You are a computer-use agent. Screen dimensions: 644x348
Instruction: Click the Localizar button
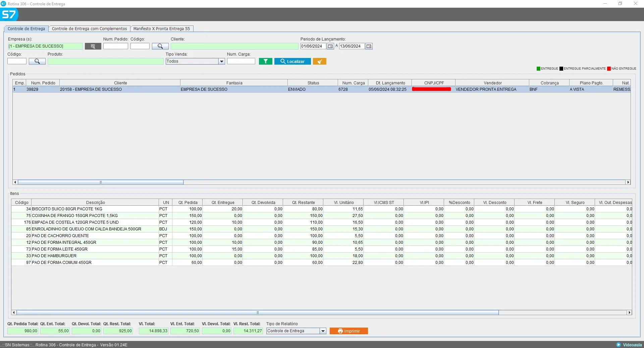point(292,61)
